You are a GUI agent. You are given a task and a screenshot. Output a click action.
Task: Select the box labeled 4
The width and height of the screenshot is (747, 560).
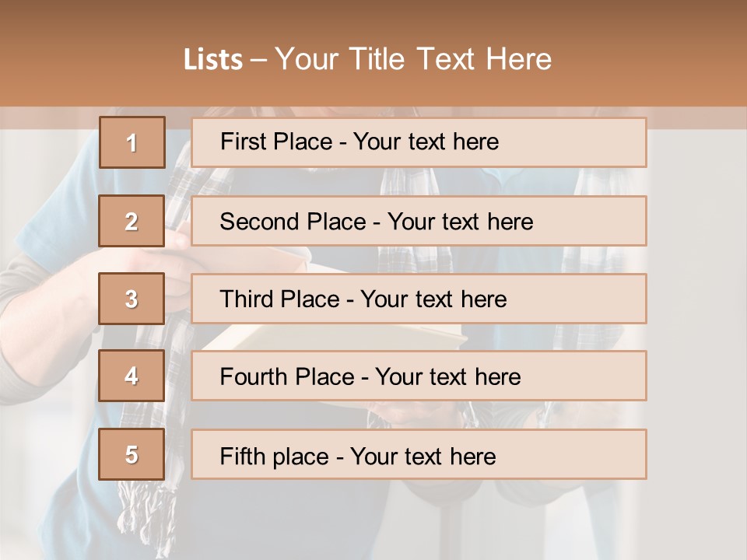132,376
